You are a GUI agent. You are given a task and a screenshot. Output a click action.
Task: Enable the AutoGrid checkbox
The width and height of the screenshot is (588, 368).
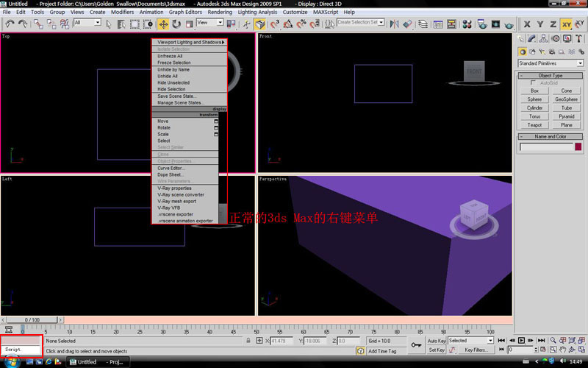coord(533,82)
